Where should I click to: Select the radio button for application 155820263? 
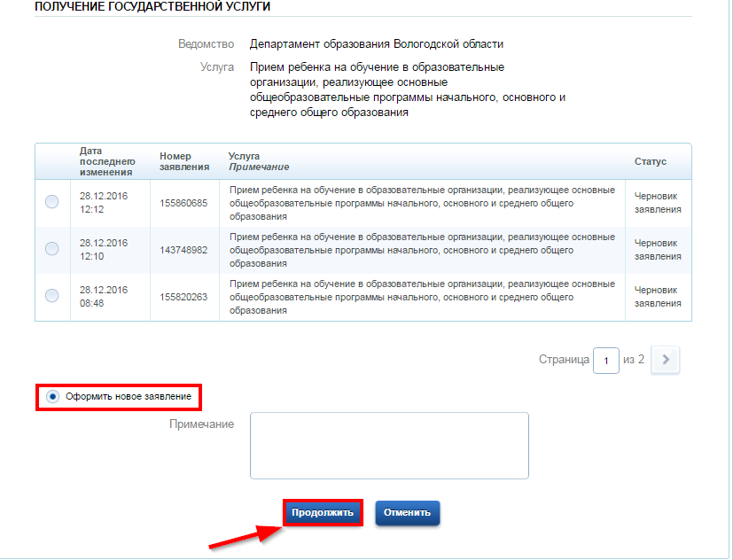click(x=51, y=295)
